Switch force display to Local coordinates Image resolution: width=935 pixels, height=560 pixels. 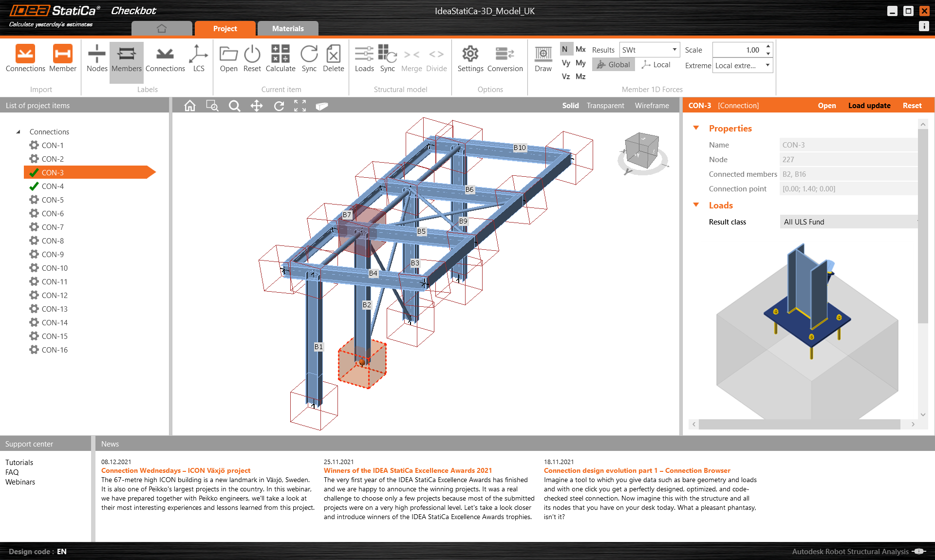click(656, 64)
